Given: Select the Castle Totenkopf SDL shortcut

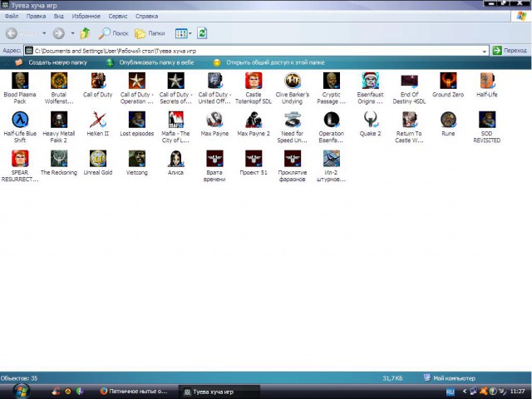Looking at the screenshot, I should 254,81.
